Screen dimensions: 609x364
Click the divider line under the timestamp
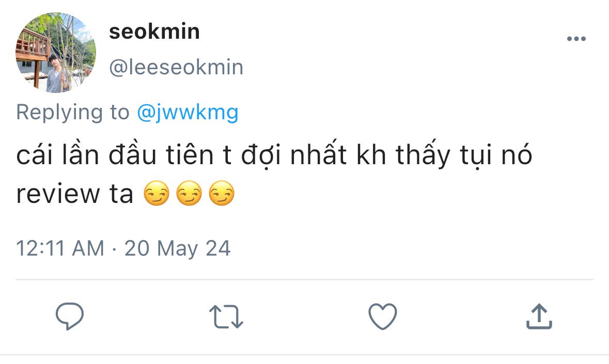tap(305, 279)
